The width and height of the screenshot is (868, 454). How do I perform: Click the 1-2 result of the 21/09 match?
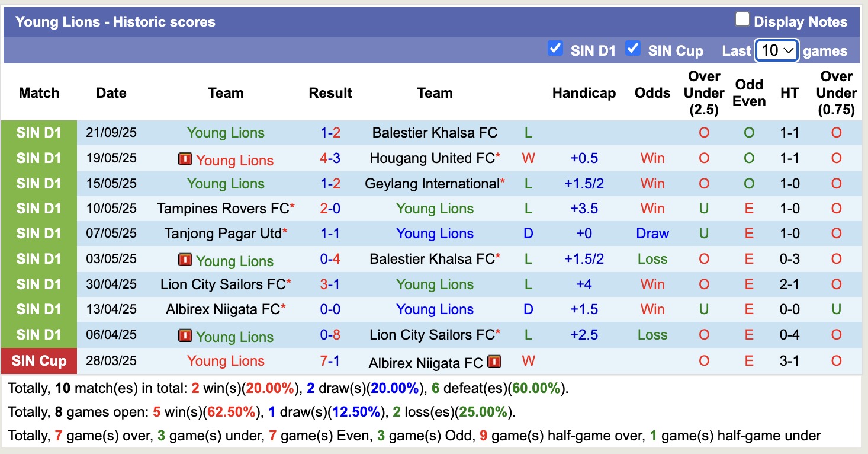point(329,133)
